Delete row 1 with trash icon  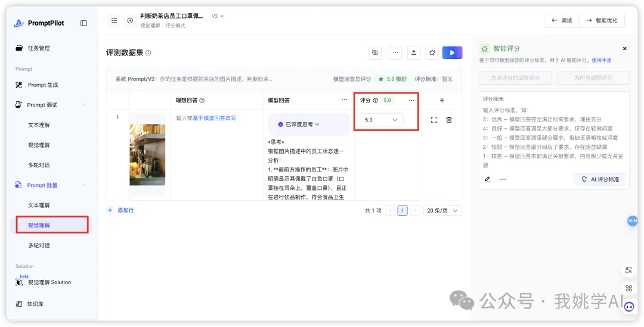click(x=449, y=120)
